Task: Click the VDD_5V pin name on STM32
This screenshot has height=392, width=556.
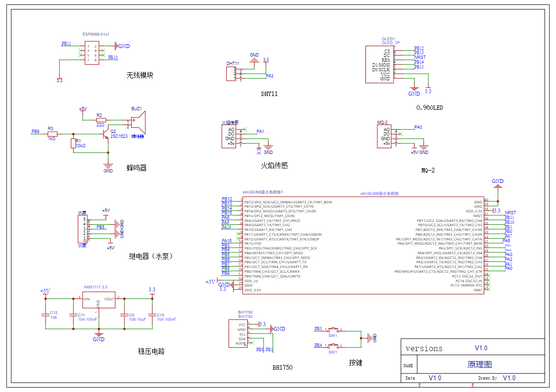Action: [x=251, y=281]
